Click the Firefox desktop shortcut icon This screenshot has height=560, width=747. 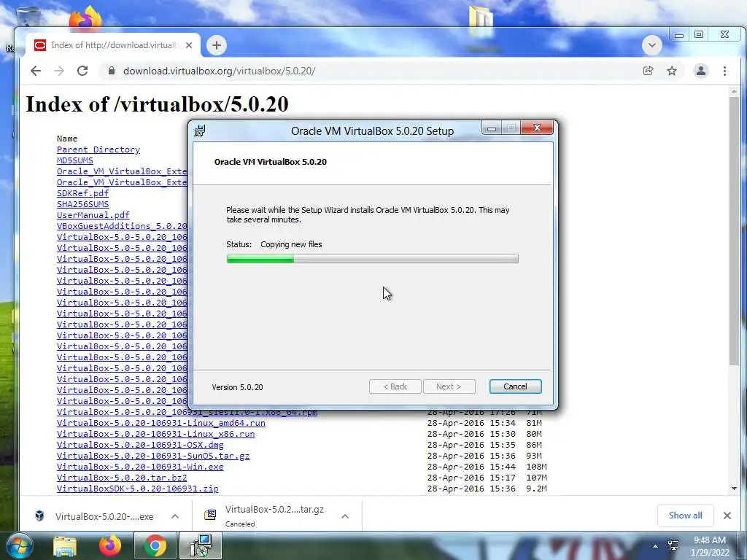point(85,17)
